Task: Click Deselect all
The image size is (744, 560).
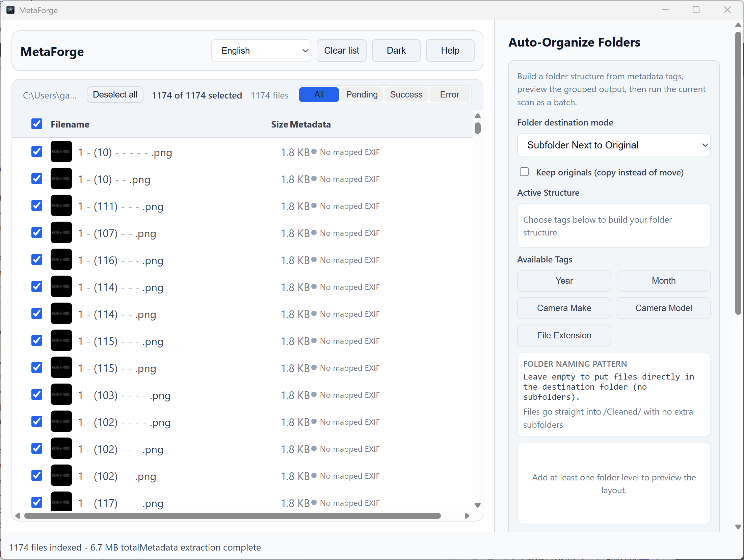Action: tap(115, 95)
